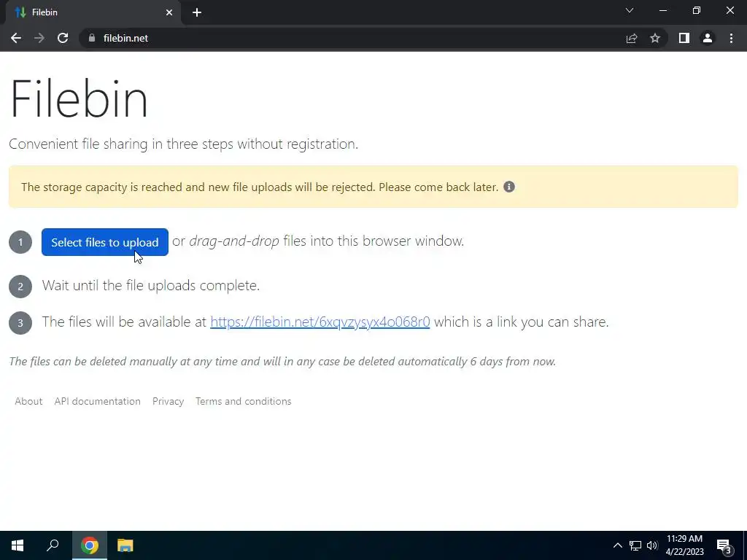Image resolution: width=747 pixels, height=560 pixels.
Task: Open the notification center icon
Action: pos(724,545)
